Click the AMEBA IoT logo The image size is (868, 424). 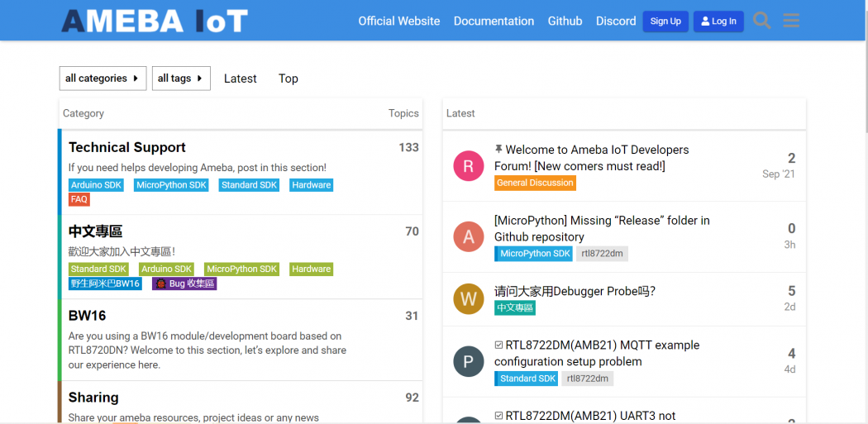coord(155,21)
